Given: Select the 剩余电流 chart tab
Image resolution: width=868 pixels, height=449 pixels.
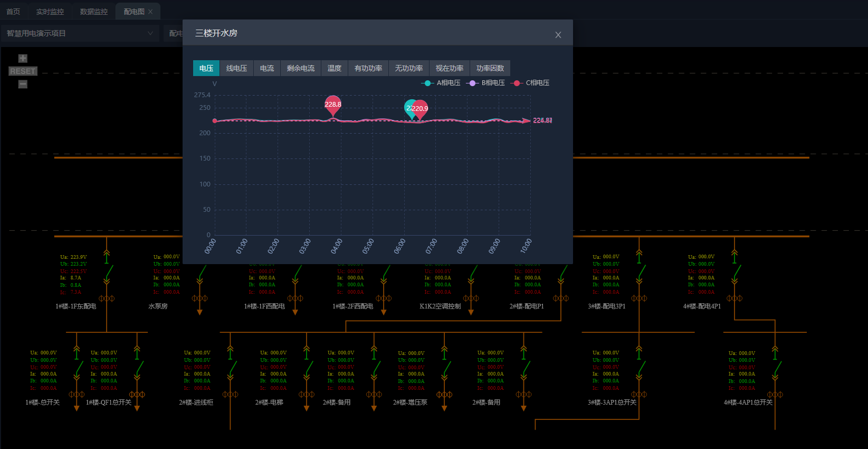Looking at the screenshot, I should (x=301, y=68).
